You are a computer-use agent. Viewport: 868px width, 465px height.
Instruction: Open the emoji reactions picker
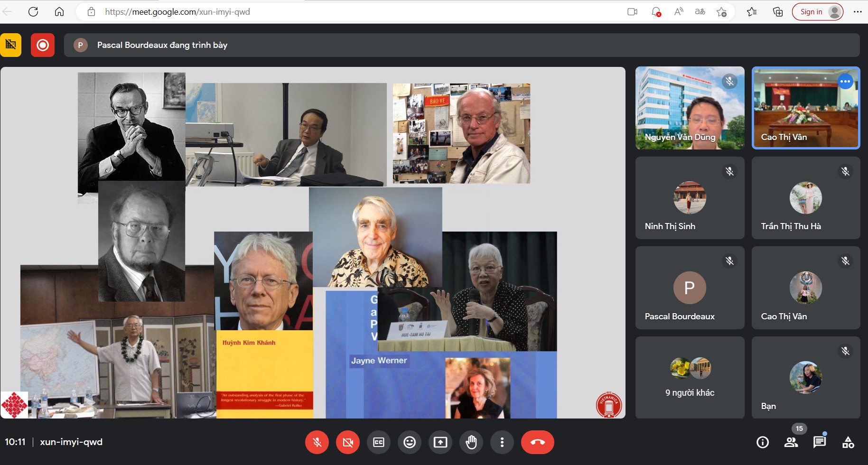(x=410, y=442)
